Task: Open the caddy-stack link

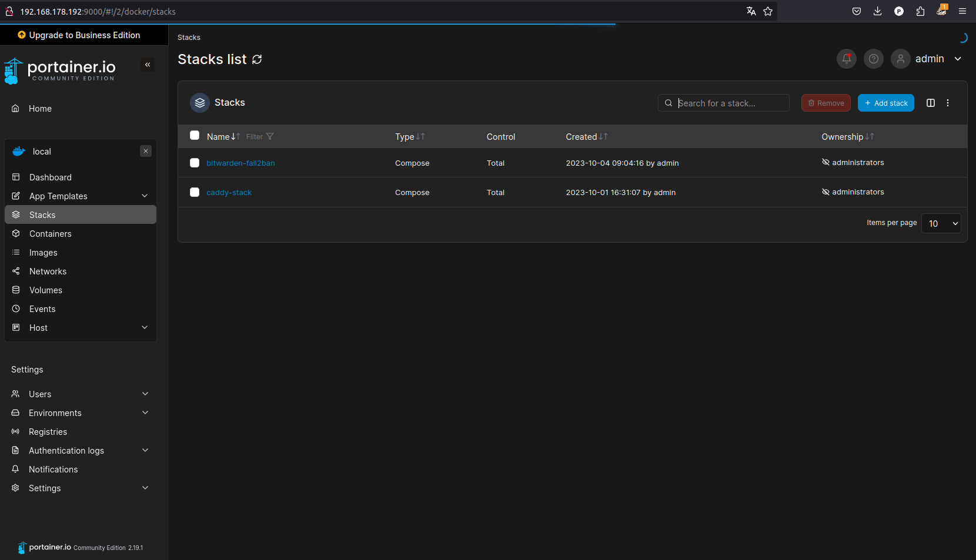Action: click(x=229, y=193)
